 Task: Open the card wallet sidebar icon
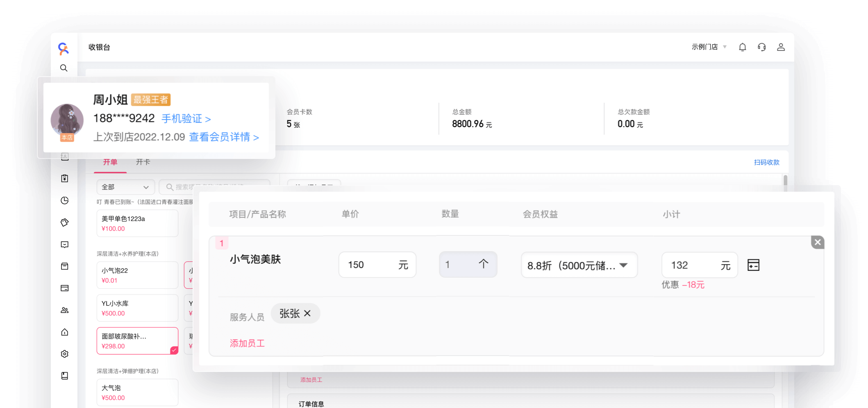coord(64,288)
